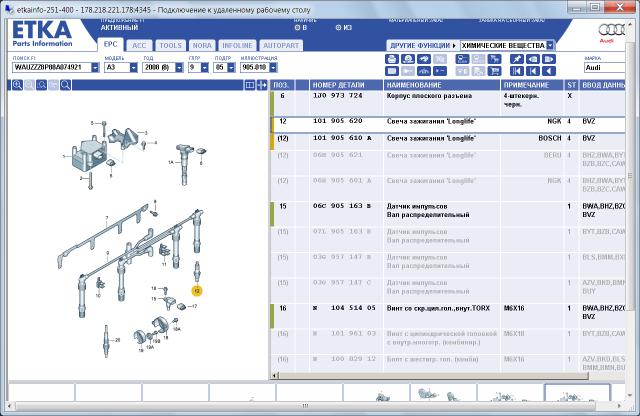Click the horizontal scrollbar under parts table
The height and width of the screenshot is (416, 640).
(x=431, y=375)
